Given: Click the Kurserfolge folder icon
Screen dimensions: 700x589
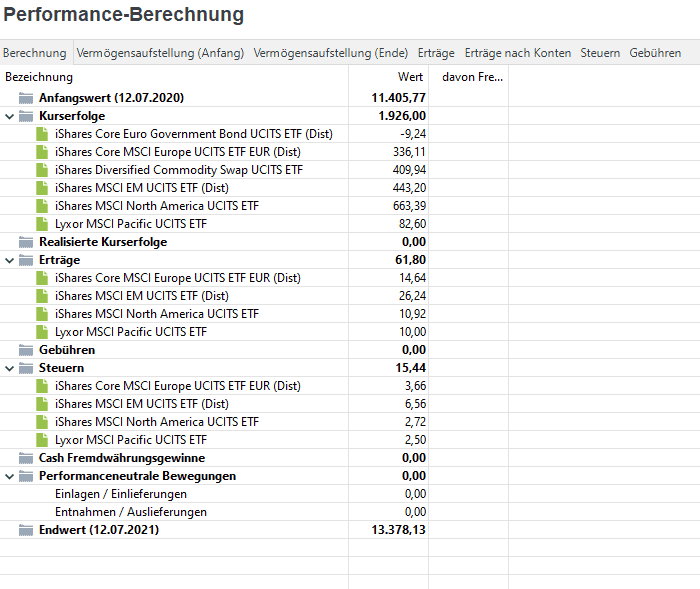Looking at the screenshot, I should [x=26, y=116].
